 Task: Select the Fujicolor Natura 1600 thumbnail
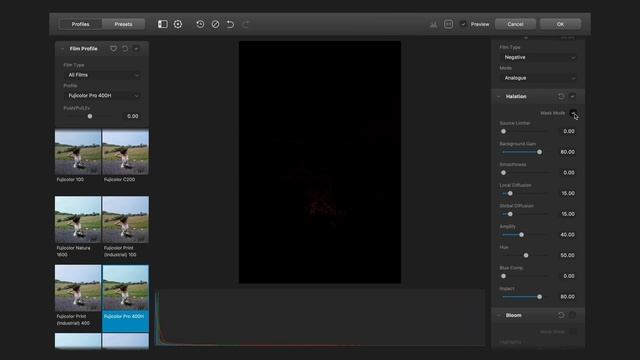pyautogui.click(x=78, y=220)
